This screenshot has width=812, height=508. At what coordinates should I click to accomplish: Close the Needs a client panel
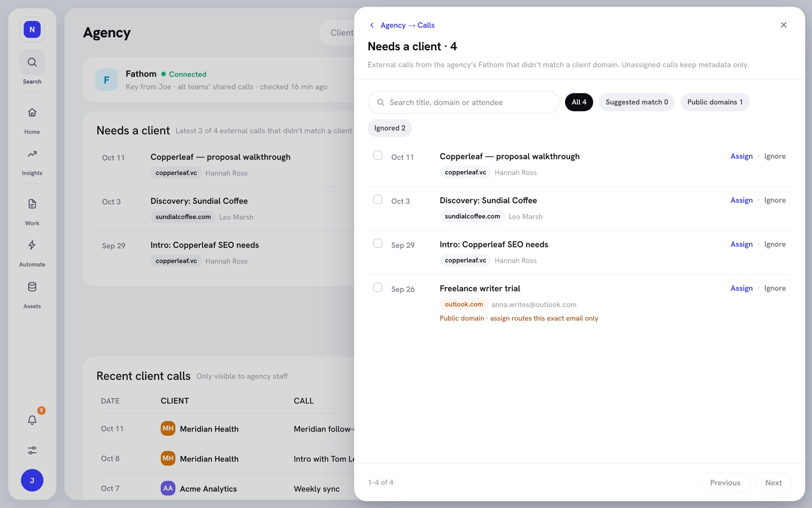click(784, 25)
